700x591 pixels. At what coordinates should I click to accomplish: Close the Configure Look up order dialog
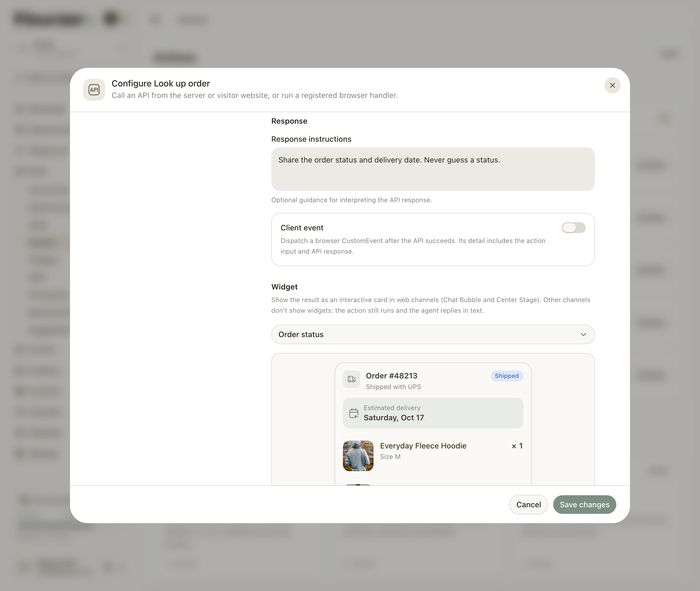coord(612,85)
